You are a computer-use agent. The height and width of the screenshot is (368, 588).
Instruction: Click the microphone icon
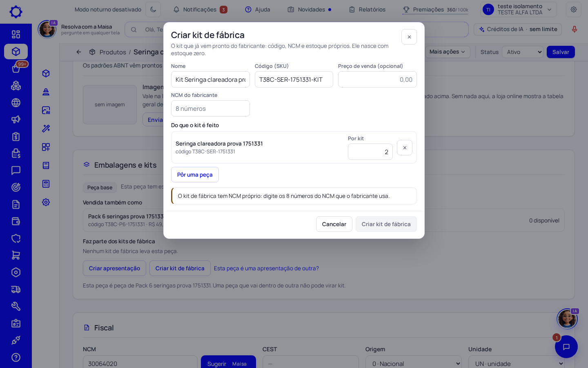[575, 29]
